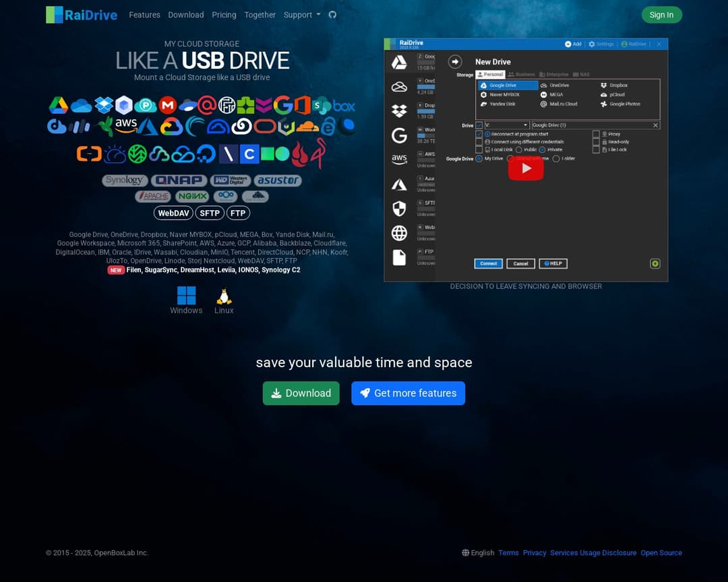Click the blue square C logo
The height and width of the screenshot is (582, 728).
(x=249, y=154)
